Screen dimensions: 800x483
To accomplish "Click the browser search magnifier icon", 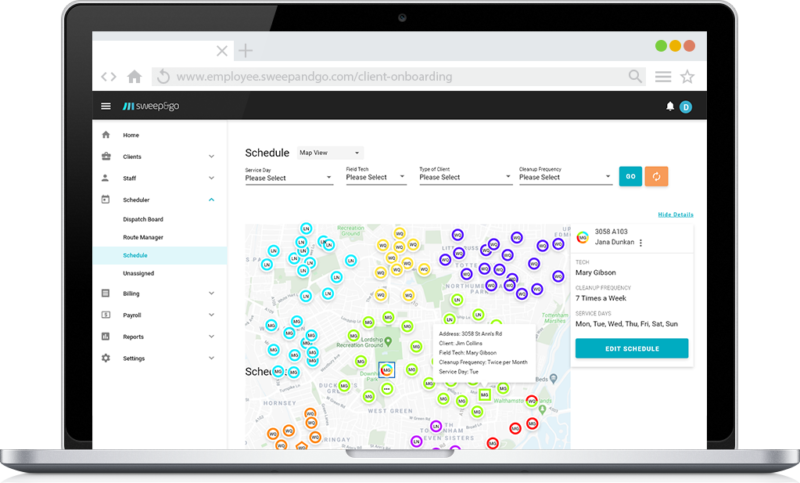I will point(636,76).
